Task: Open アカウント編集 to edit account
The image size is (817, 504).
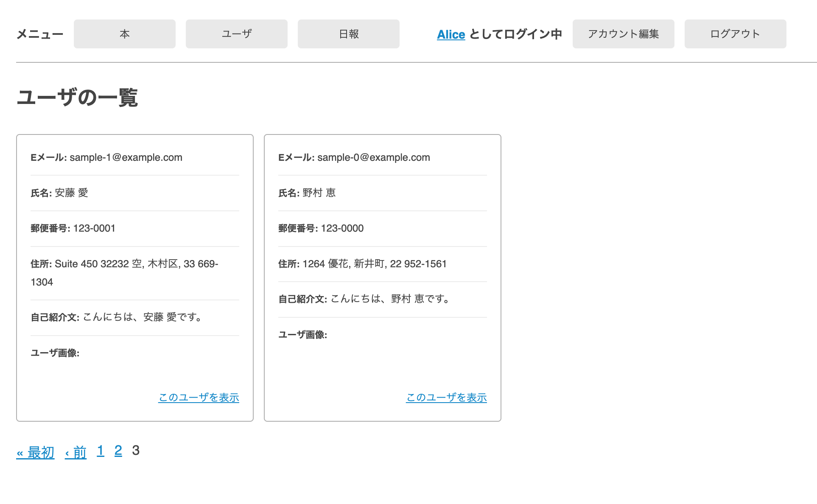Action: click(x=623, y=34)
